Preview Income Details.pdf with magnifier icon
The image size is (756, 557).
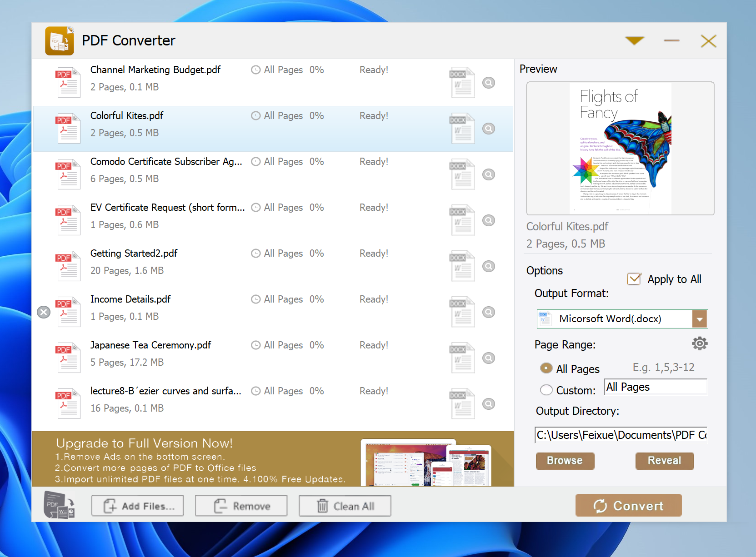[x=489, y=312]
